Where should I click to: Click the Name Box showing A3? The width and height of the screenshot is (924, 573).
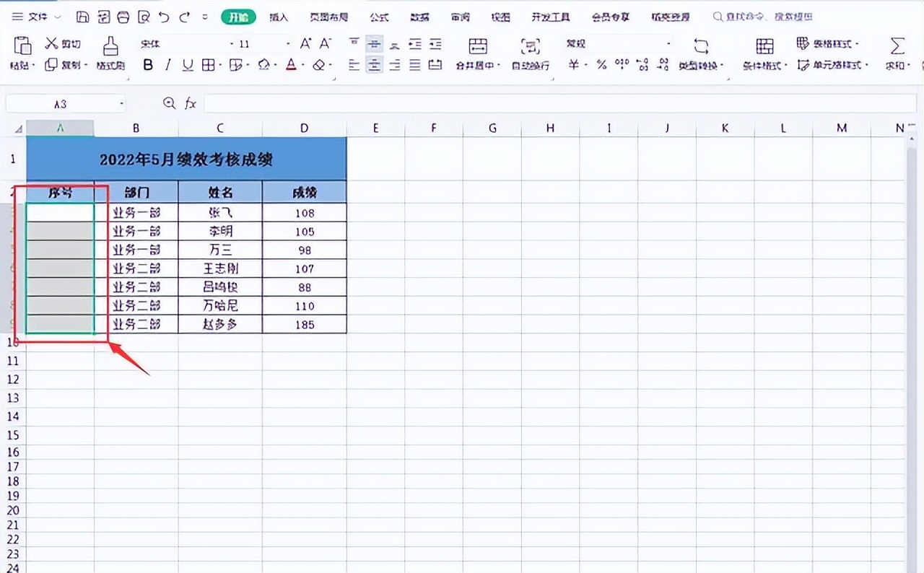tap(61, 104)
